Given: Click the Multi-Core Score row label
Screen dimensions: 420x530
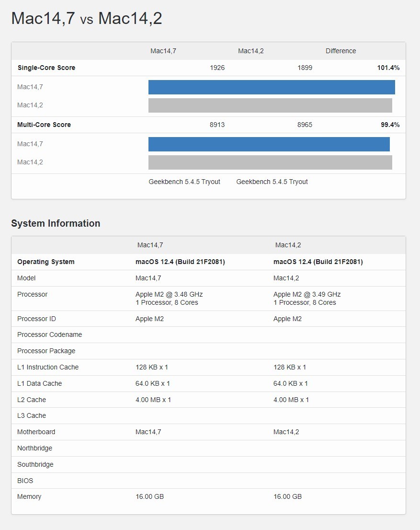Looking at the screenshot, I should point(44,125).
